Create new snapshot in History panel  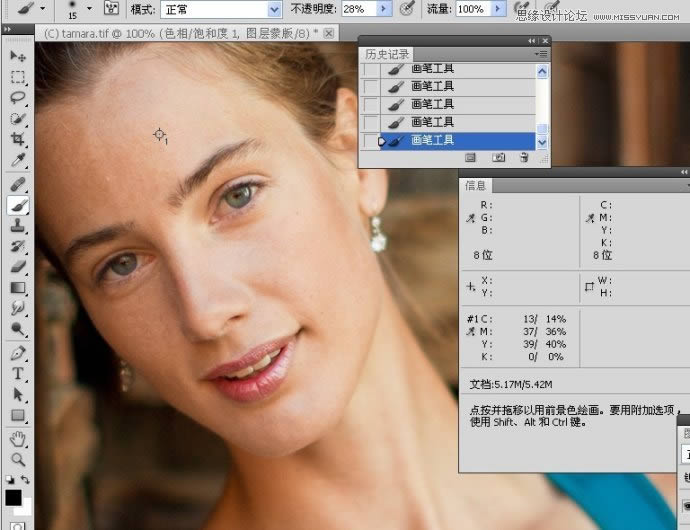(x=498, y=158)
